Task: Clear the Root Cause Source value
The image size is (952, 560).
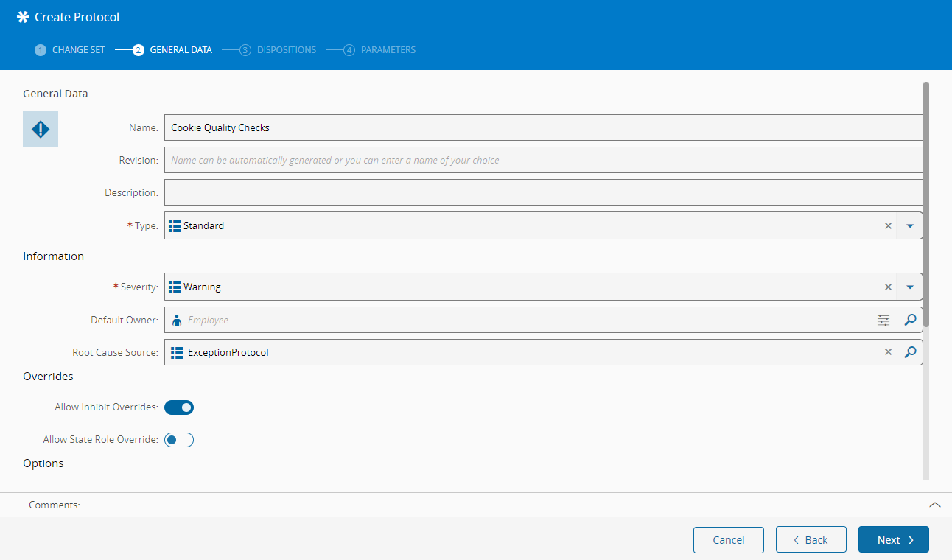Action: [888, 352]
